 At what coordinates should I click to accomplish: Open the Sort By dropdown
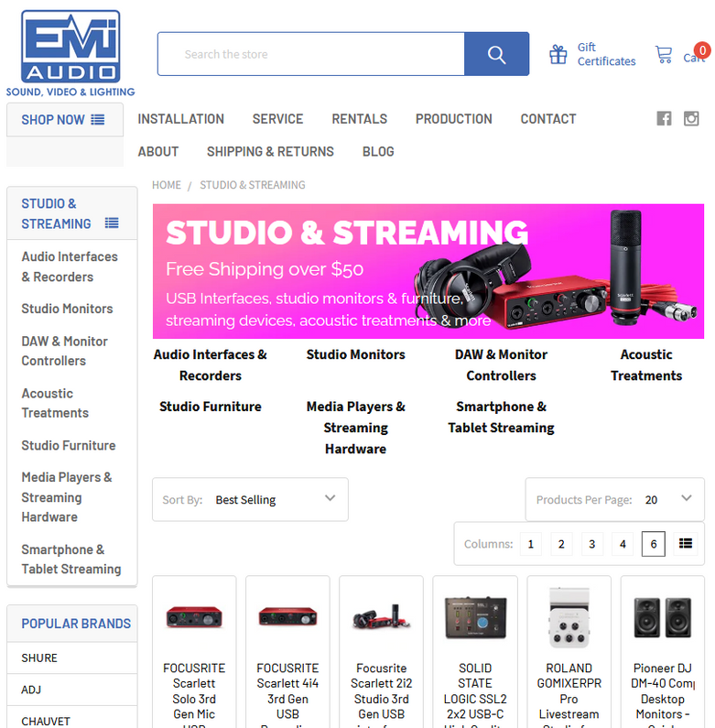pos(250,500)
